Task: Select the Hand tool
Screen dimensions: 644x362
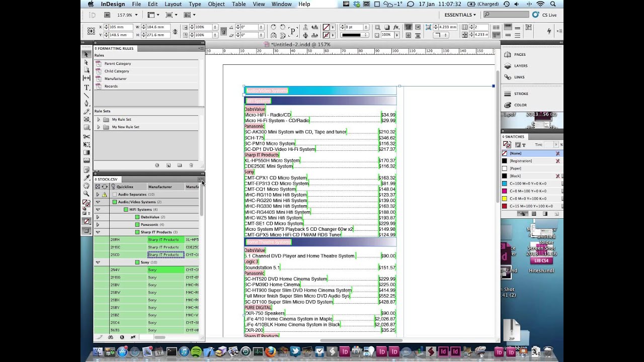Action: [x=86, y=186]
